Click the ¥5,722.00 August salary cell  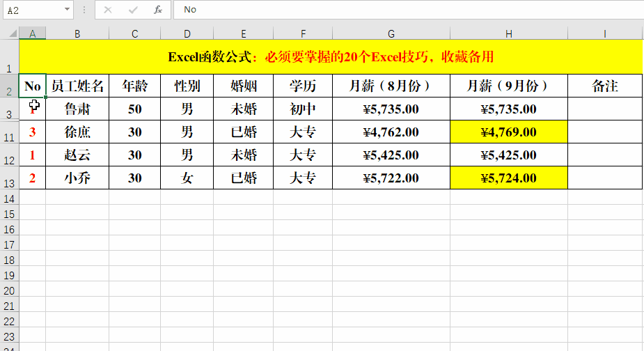pos(391,178)
